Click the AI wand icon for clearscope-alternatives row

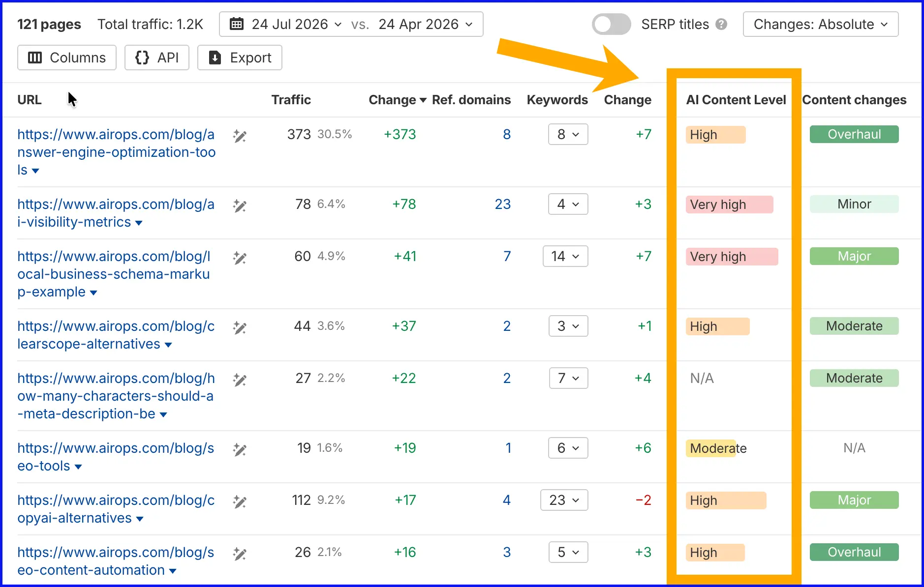240,328
